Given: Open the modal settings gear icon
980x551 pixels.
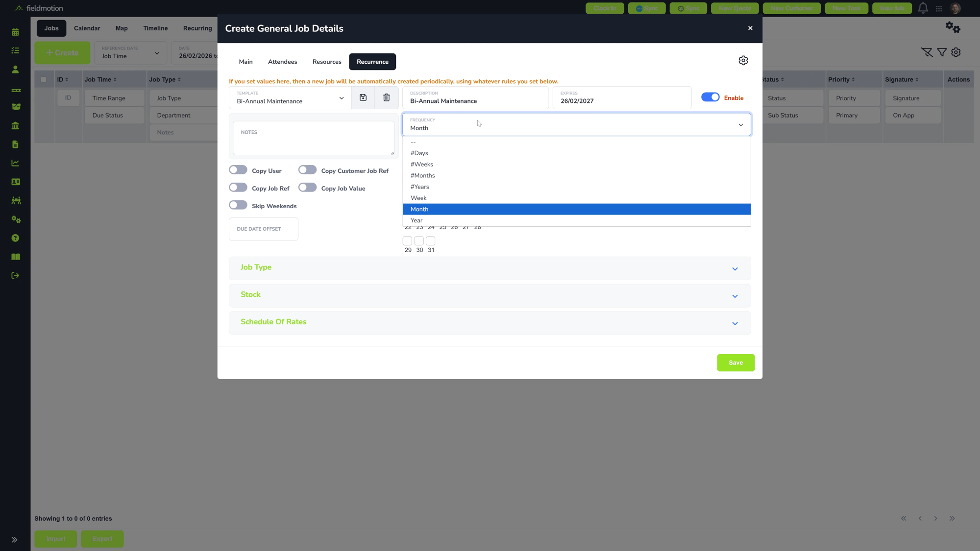Looking at the screenshot, I should (x=743, y=61).
